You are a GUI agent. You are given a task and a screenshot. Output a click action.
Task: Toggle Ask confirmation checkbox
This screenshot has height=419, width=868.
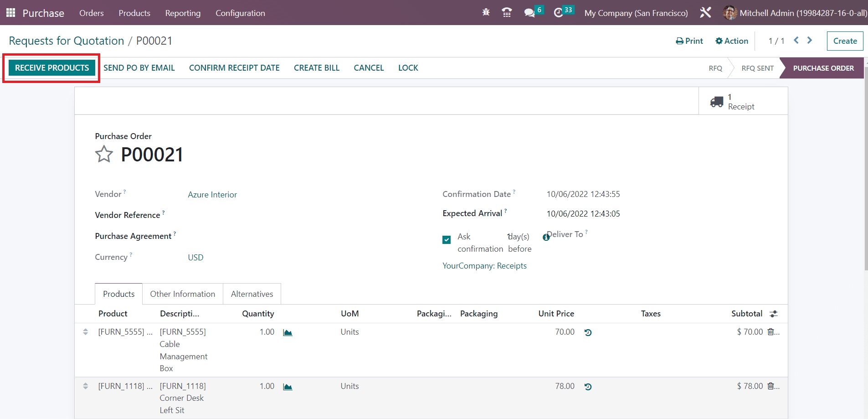click(x=447, y=240)
